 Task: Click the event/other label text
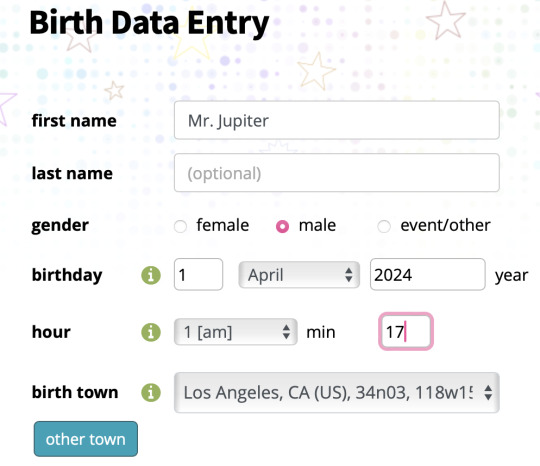pos(445,225)
